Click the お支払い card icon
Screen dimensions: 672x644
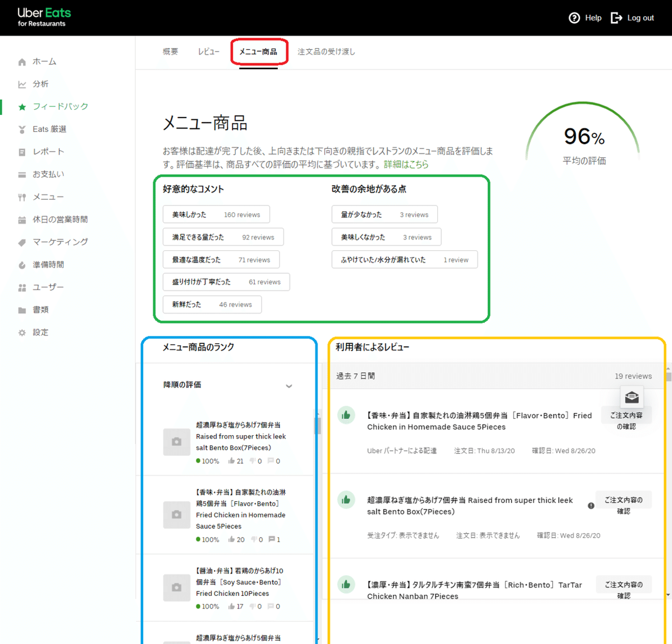tap(22, 175)
